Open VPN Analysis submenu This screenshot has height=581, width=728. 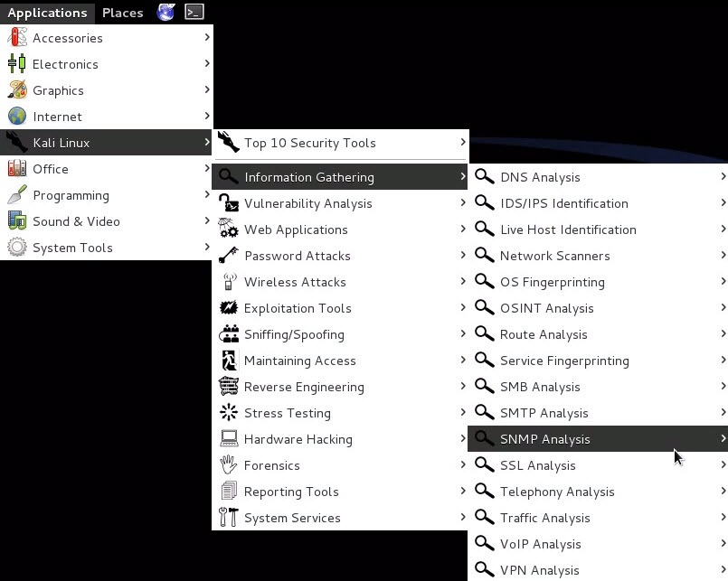click(598, 569)
